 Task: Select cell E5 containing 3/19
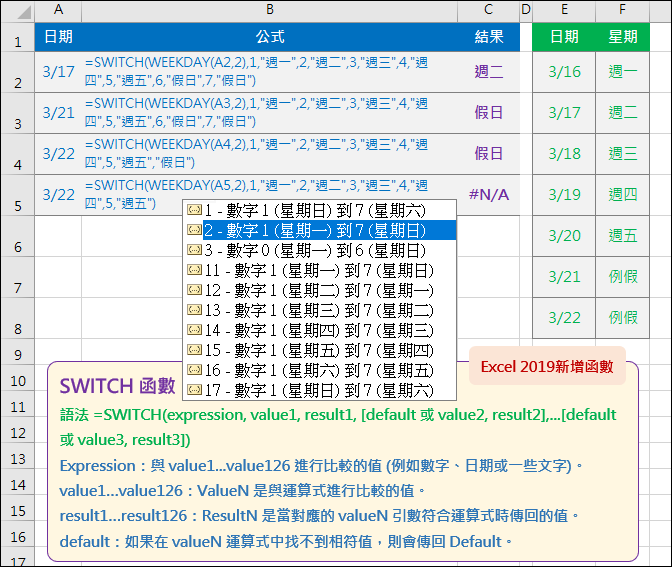(x=564, y=195)
